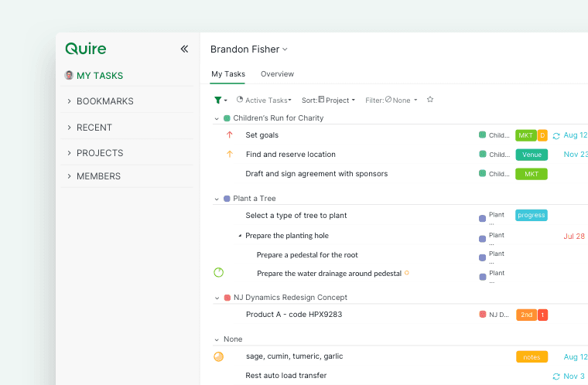Click the 2nd tag on Product A
The image size is (588, 385).
click(527, 315)
